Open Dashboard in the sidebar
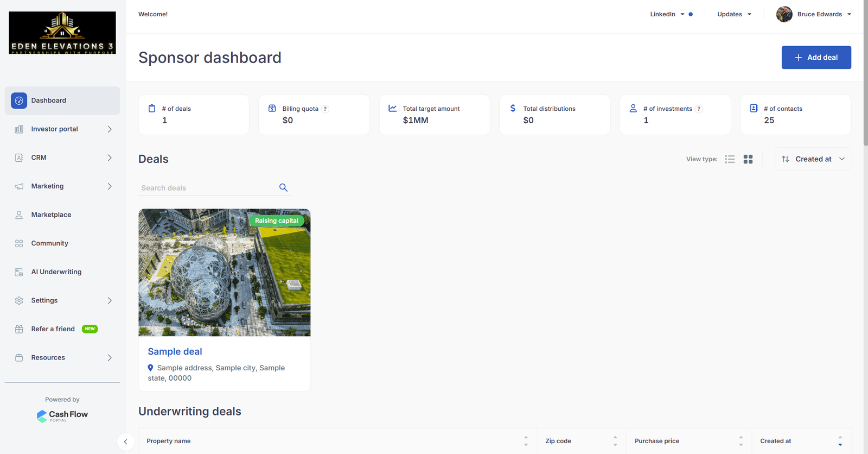Screen dimensions: 868x454 [x=62, y=100]
